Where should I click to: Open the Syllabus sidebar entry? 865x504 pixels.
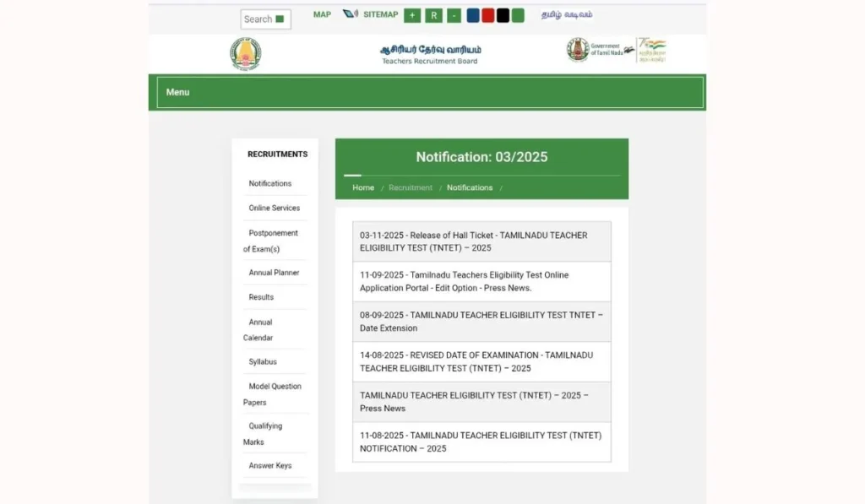pyautogui.click(x=264, y=361)
